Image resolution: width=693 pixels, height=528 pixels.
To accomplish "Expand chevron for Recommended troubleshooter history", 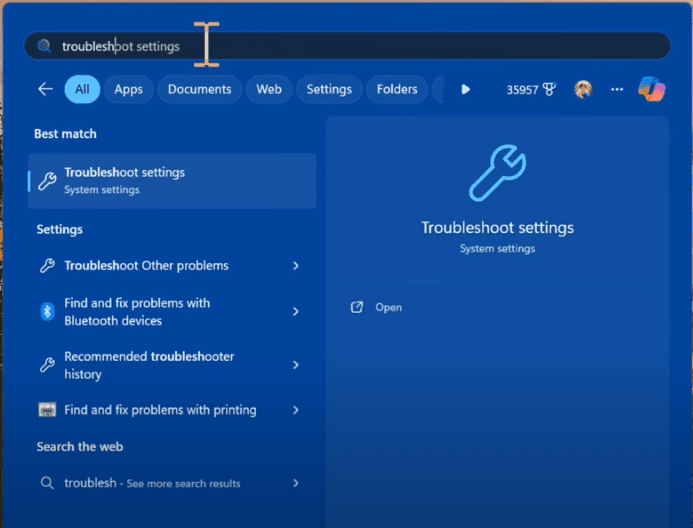I will (296, 365).
